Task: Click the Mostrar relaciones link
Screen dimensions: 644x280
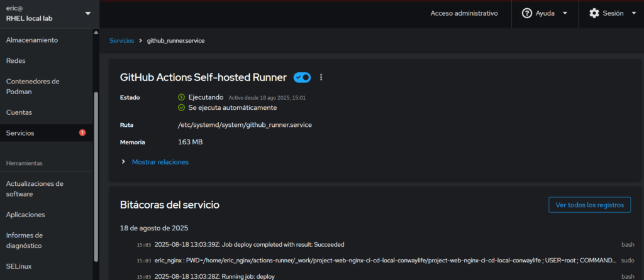Action: [160, 162]
